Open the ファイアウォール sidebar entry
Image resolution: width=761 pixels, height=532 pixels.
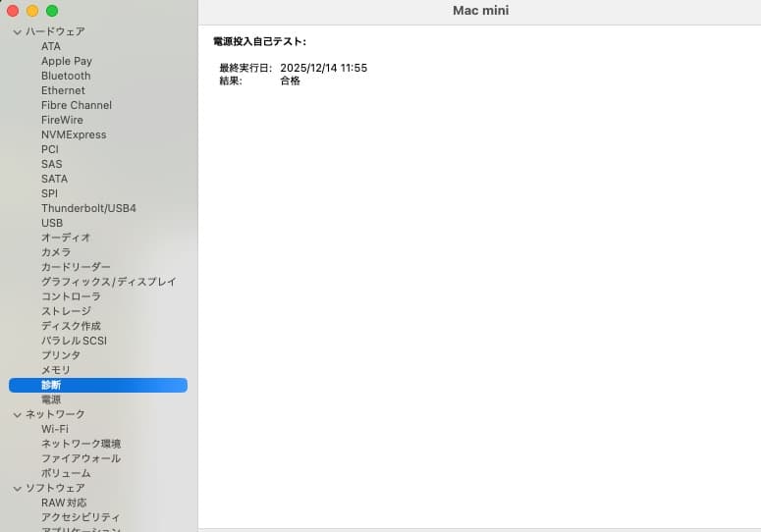(x=82, y=458)
